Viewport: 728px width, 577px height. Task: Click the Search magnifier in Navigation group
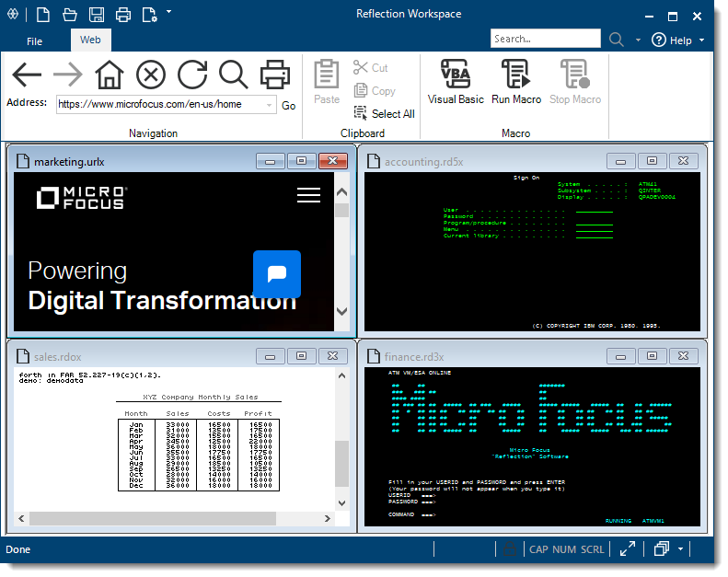click(233, 75)
